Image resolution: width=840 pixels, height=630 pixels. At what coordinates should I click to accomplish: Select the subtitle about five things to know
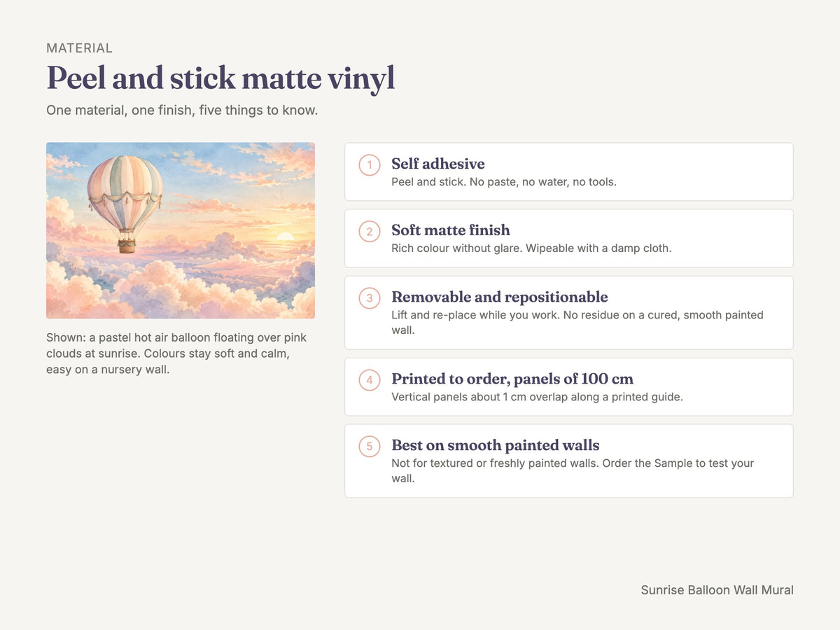click(x=182, y=111)
